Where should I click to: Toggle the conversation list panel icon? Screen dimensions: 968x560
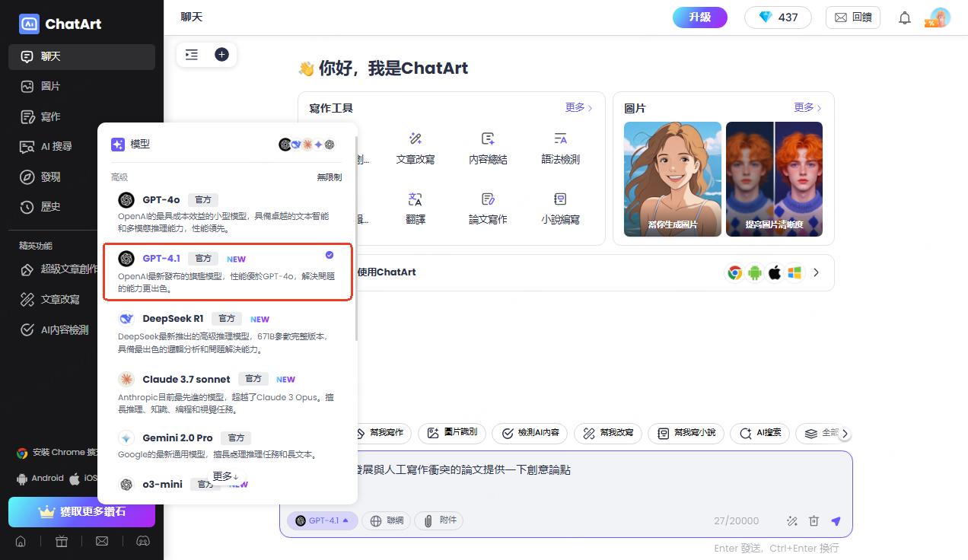tap(192, 54)
